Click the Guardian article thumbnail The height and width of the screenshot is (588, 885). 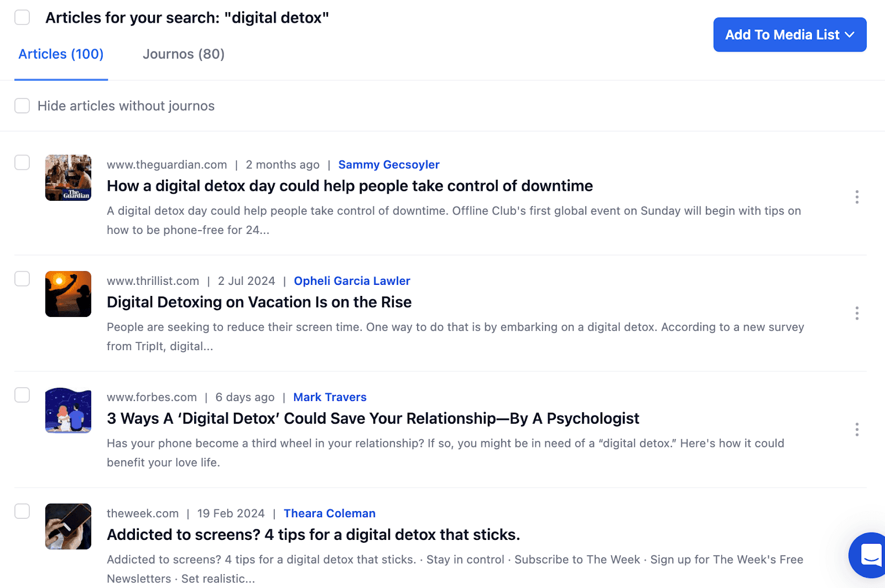[x=68, y=178]
